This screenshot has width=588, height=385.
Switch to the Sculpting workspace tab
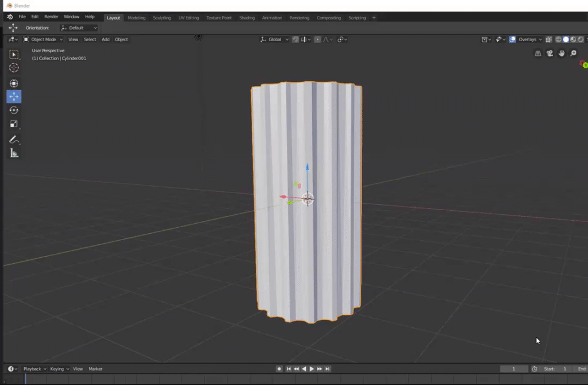pyautogui.click(x=162, y=18)
